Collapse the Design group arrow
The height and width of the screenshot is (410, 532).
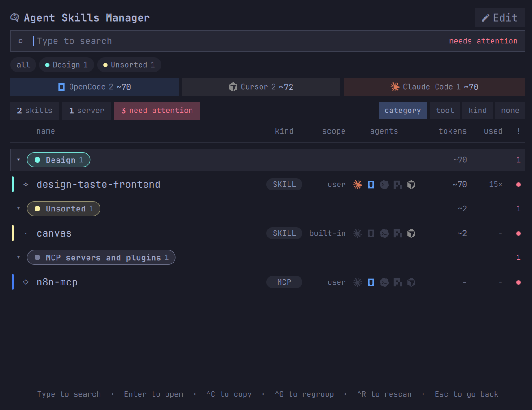point(19,160)
